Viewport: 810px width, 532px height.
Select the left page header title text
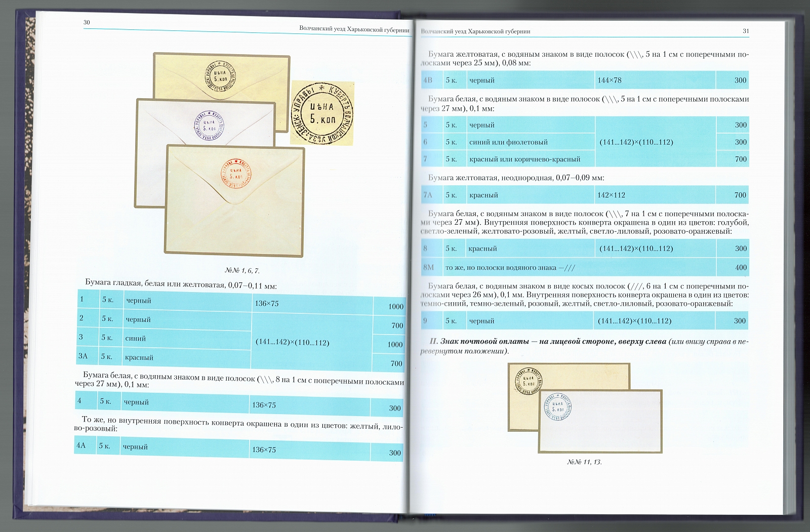pos(354,29)
